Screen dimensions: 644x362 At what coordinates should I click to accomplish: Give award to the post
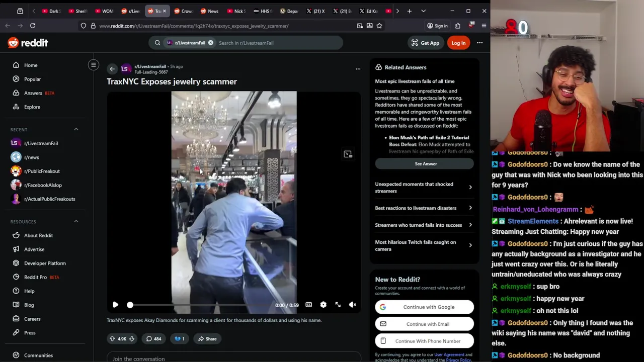pos(180,339)
